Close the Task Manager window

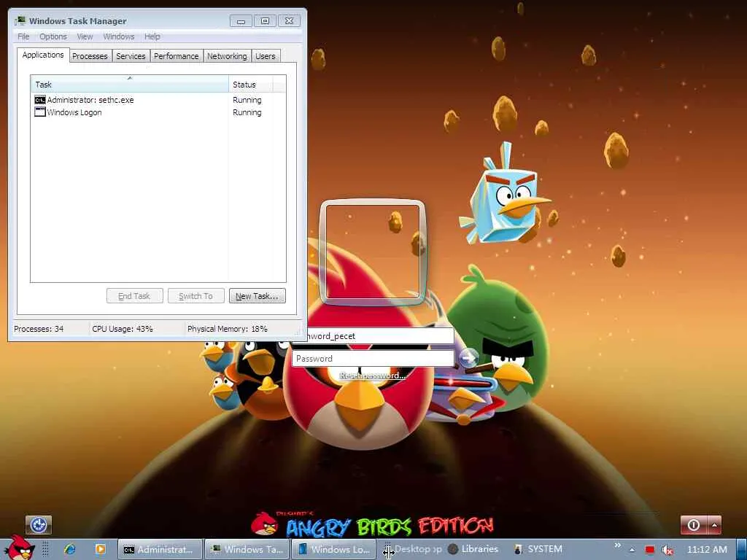(289, 21)
